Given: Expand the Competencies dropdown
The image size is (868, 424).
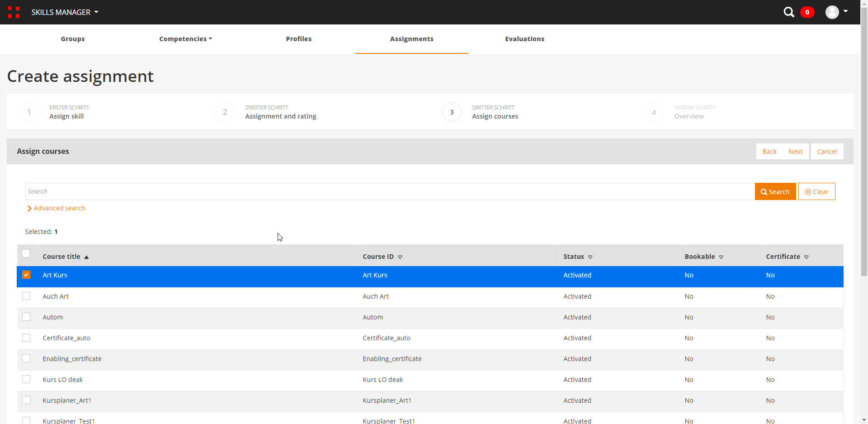Looking at the screenshot, I should click(185, 39).
